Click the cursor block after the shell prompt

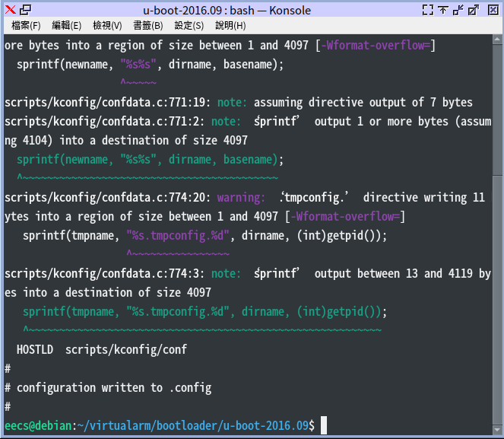323,425
